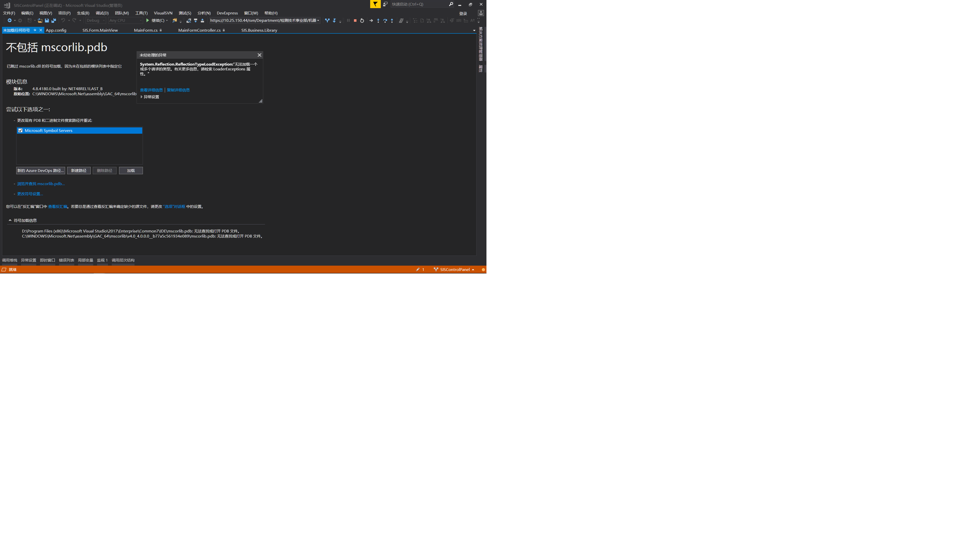980x550 pixels.
Task: Open the document tabs overflow dropdown
Action: click(x=474, y=30)
